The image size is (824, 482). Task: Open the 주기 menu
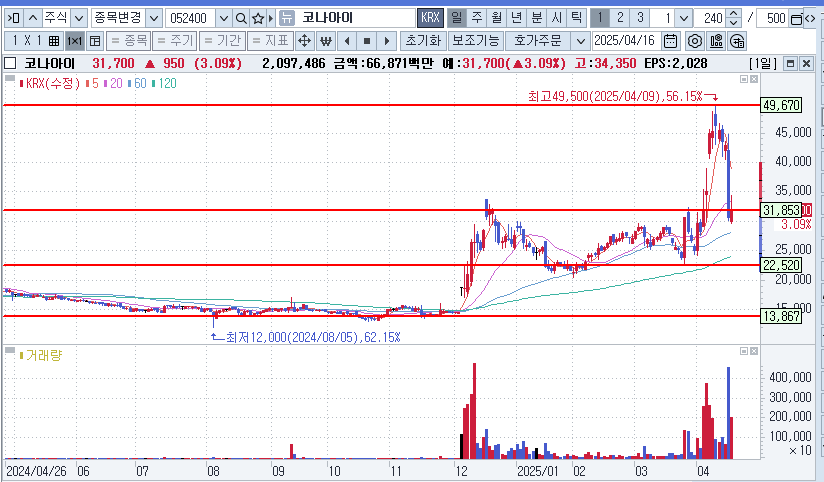[x=174, y=40]
